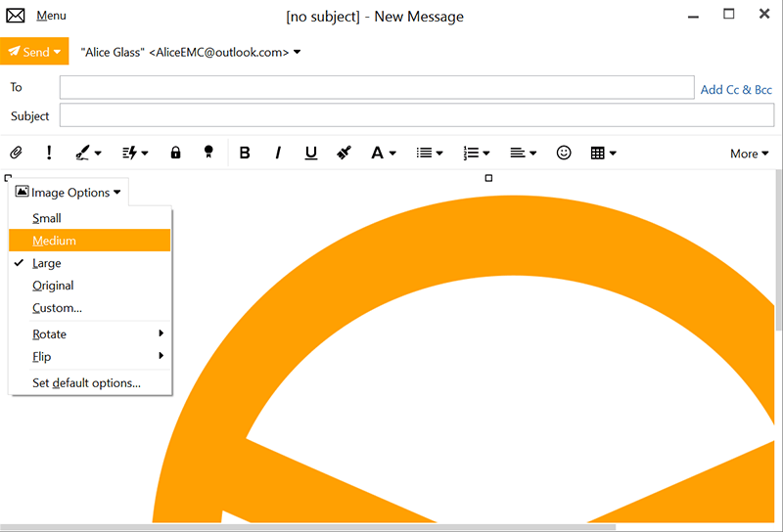Toggle underline formatting
Screen dimensions: 783x532
pyautogui.click(x=311, y=153)
